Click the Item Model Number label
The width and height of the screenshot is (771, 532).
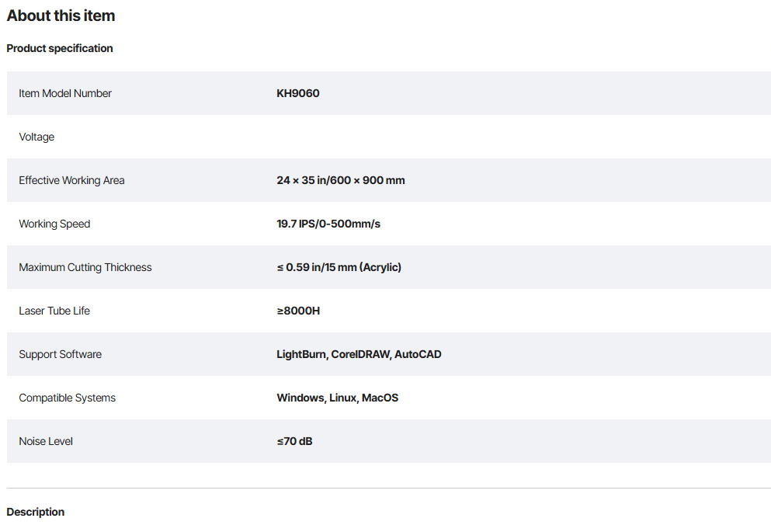pos(65,93)
